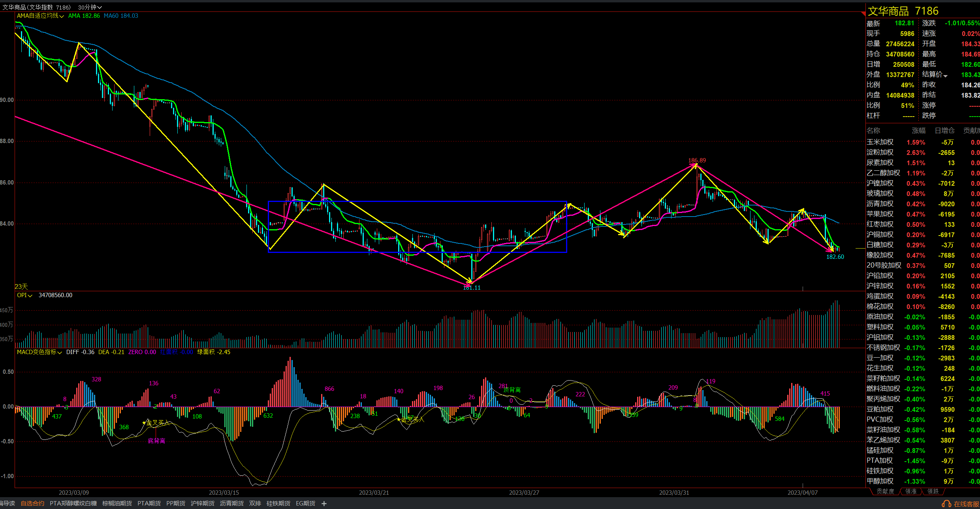The height and width of the screenshot is (509, 980).
Task: Click the online support headphone icon
Action: (946, 504)
